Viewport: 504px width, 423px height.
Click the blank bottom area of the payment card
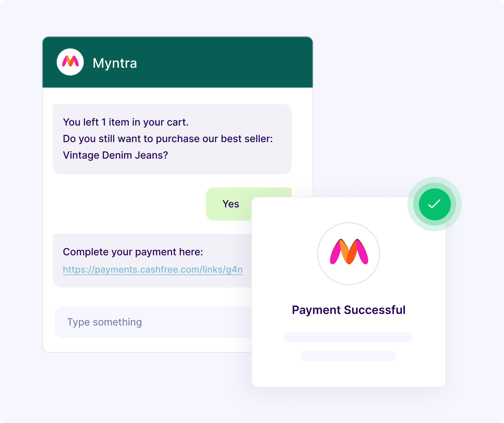tap(349, 373)
